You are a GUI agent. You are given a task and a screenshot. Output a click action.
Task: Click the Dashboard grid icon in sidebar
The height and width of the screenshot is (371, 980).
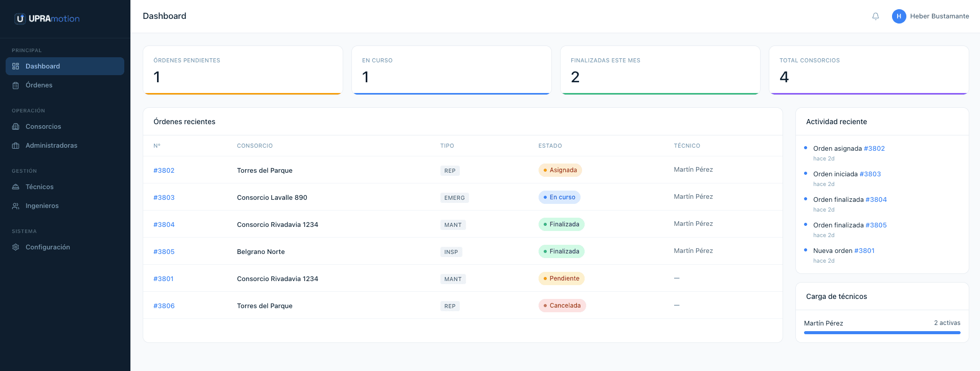(x=16, y=66)
